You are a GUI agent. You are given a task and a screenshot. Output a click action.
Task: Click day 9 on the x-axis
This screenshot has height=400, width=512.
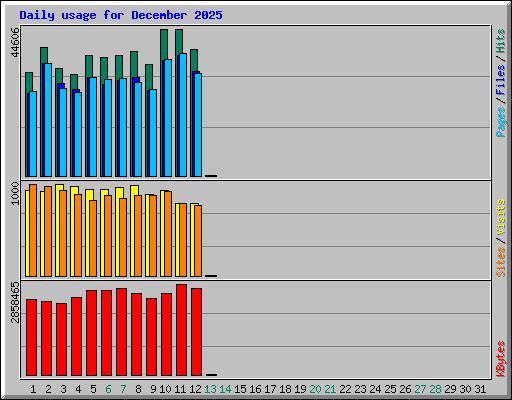coord(153,389)
